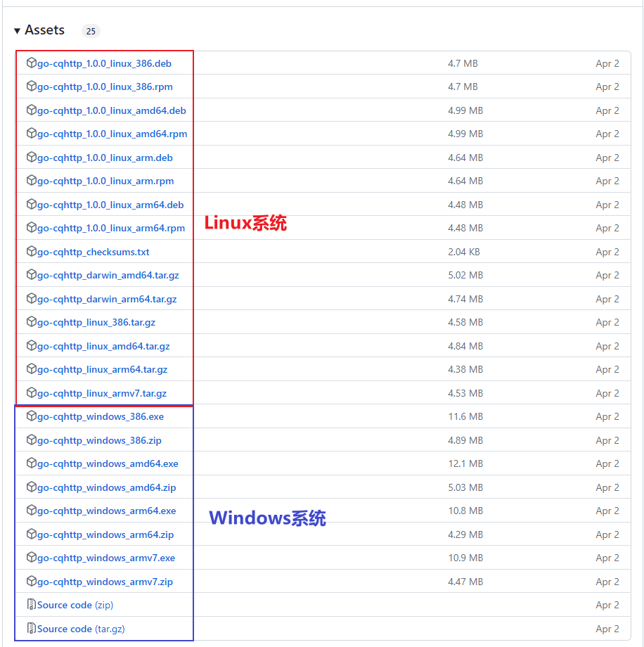Viewport: 644px width, 647px height.
Task: Click zip file icon beside Source code (zip)
Action: tap(32, 604)
